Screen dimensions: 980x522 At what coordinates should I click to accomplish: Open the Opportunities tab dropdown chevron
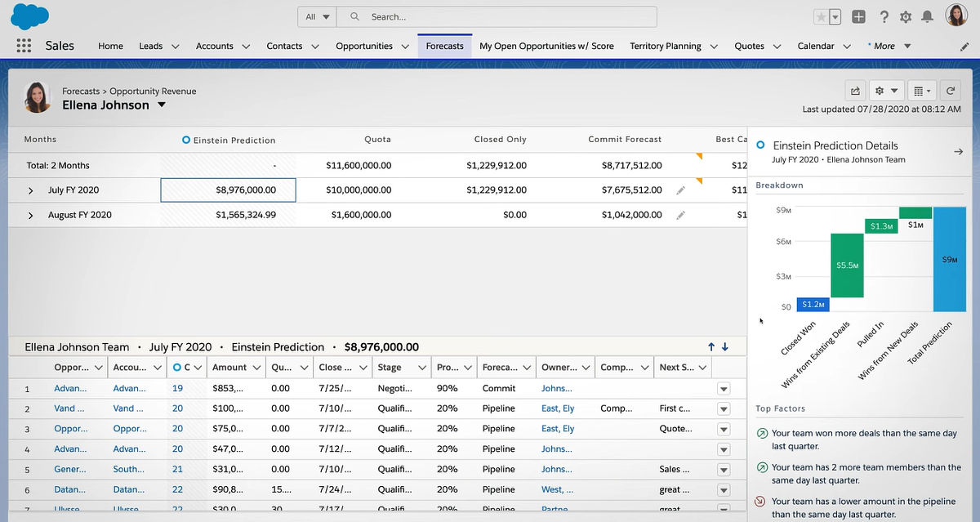tap(405, 47)
